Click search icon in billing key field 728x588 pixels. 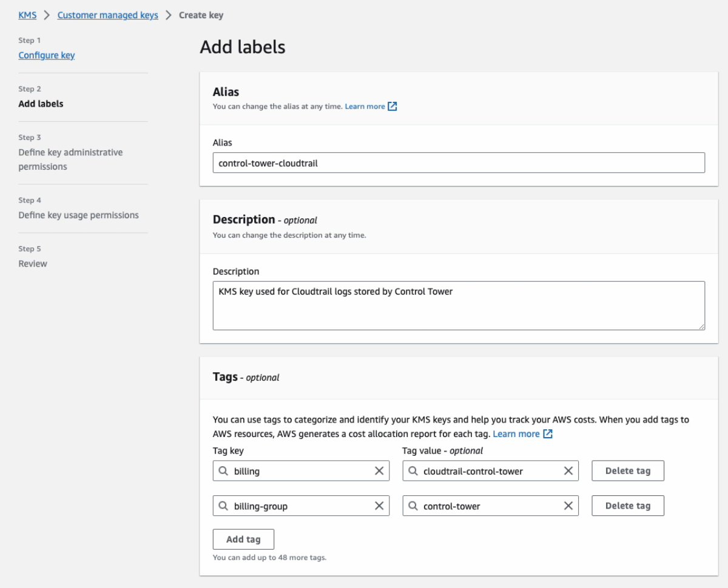[223, 471]
